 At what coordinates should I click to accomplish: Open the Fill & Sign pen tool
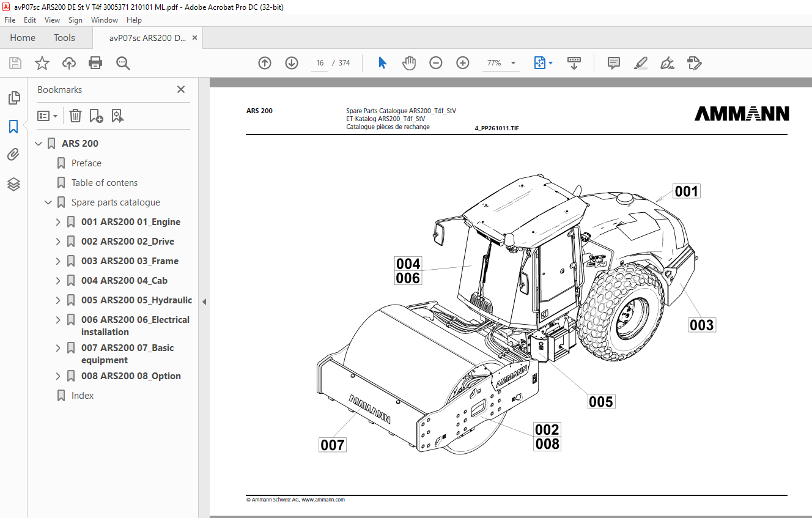click(668, 63)
